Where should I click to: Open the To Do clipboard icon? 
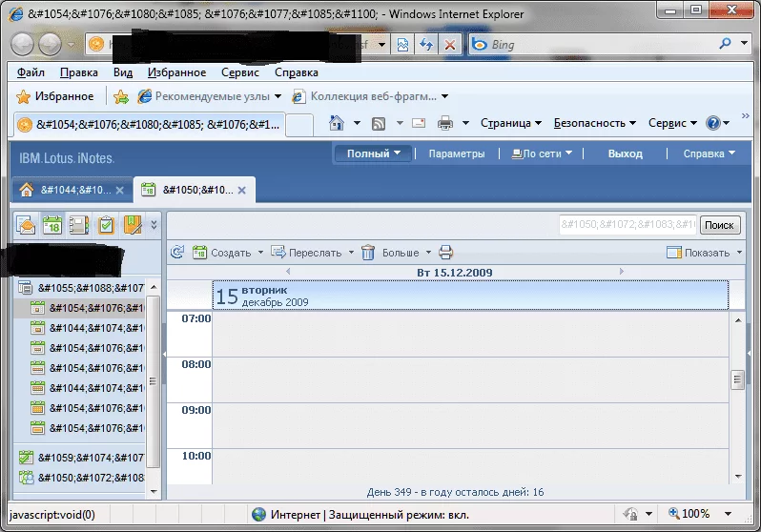[x=106, y=225]
